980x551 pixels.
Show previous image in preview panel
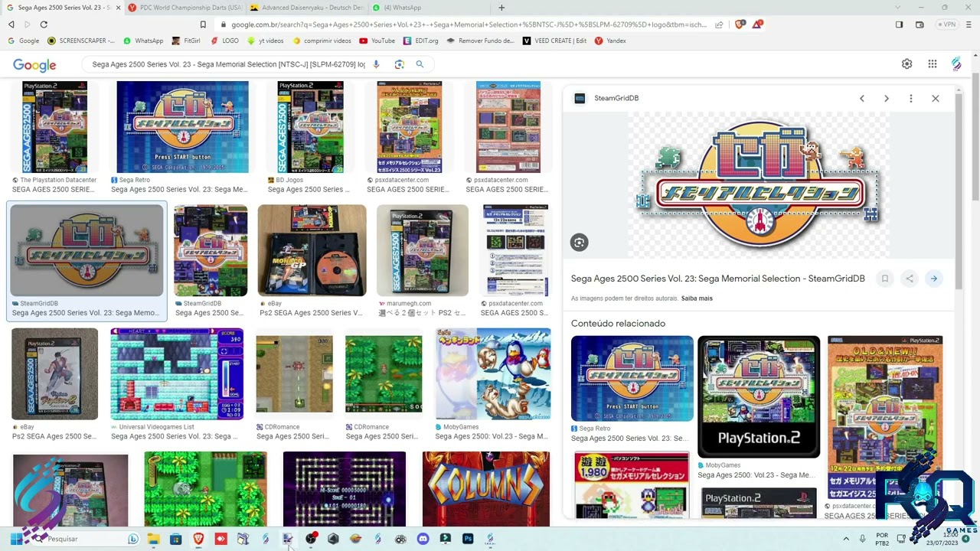click(x=862, y=98)
